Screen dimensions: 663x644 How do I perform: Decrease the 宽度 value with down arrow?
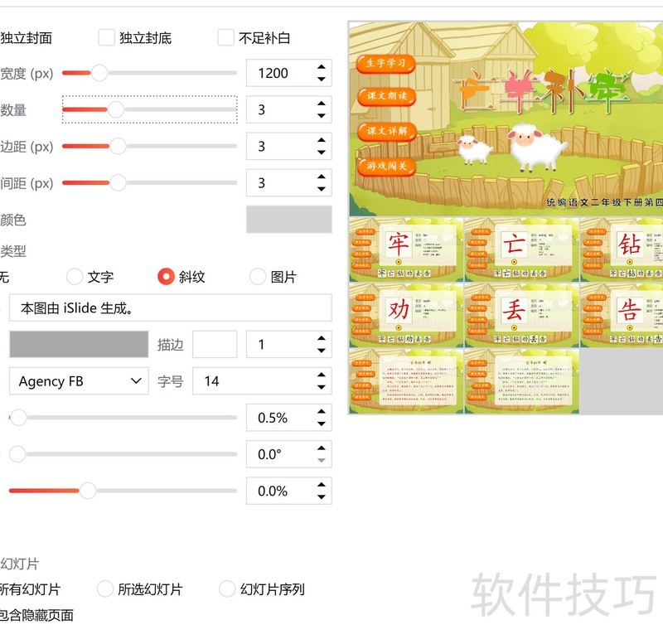click(322, 79)
